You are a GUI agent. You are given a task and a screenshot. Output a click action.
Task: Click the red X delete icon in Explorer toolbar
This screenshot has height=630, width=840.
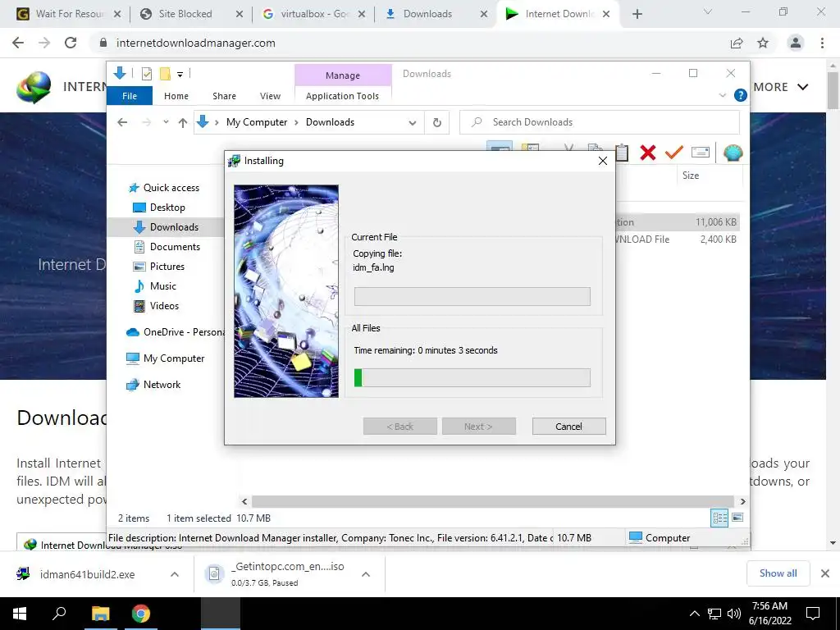tap(648, 153)
